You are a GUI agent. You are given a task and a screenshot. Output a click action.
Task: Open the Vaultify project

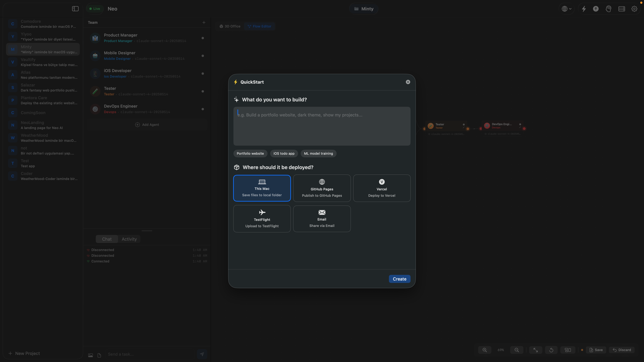[43, 62]
